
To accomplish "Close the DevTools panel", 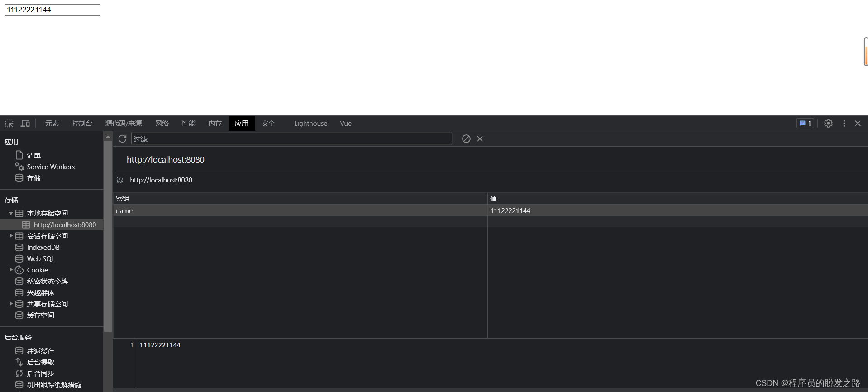I will [858, 123].
